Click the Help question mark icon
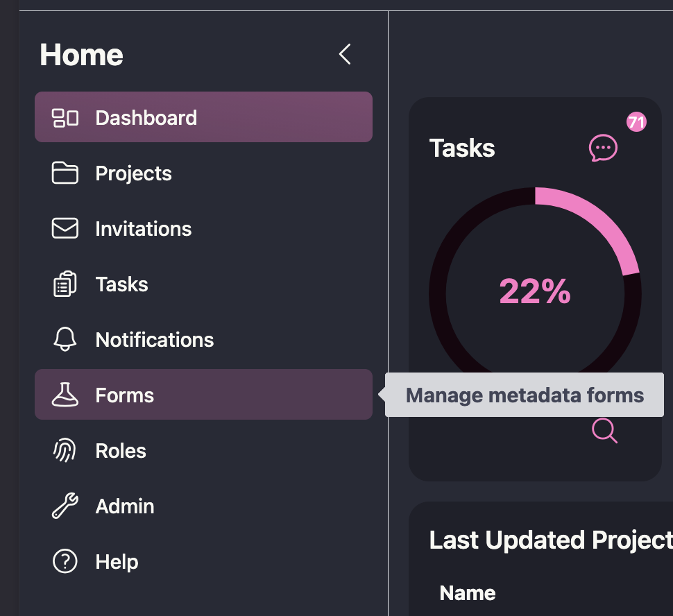This screenshot has width=673, height=616. [x=65, y=561]
